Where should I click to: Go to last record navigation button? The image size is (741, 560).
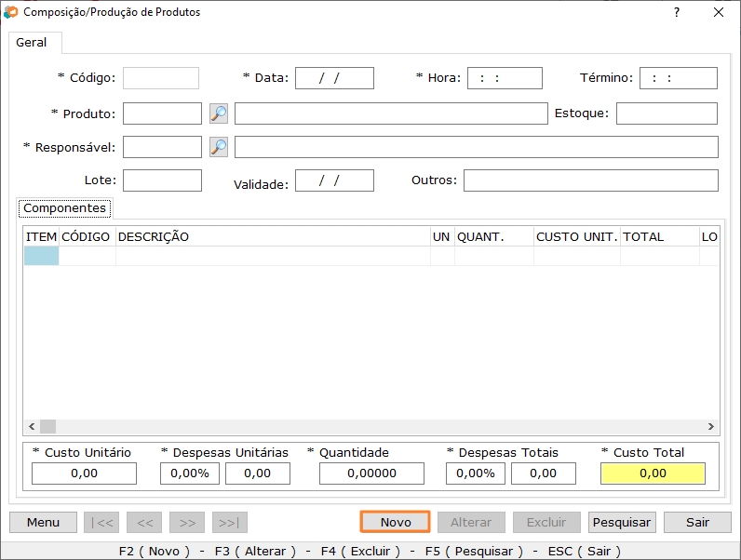tap(230, 522)
